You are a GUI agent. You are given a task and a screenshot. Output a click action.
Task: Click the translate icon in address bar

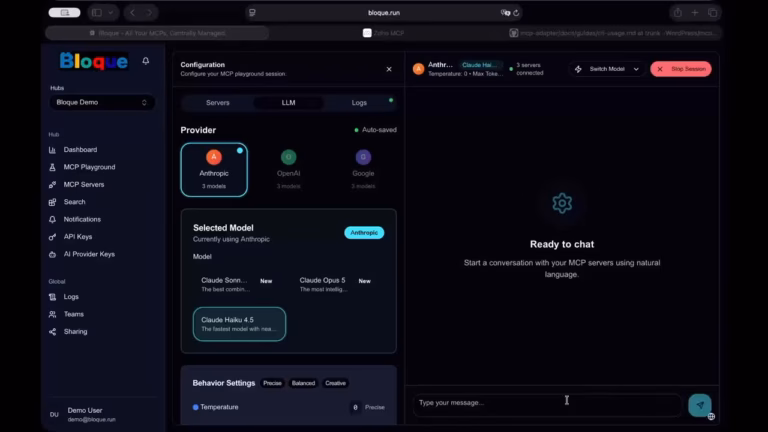pyautogui.click(x=505, y=13)
